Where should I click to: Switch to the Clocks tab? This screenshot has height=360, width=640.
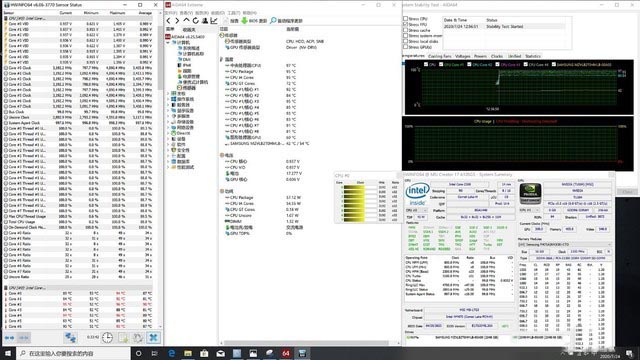(497, 56)
